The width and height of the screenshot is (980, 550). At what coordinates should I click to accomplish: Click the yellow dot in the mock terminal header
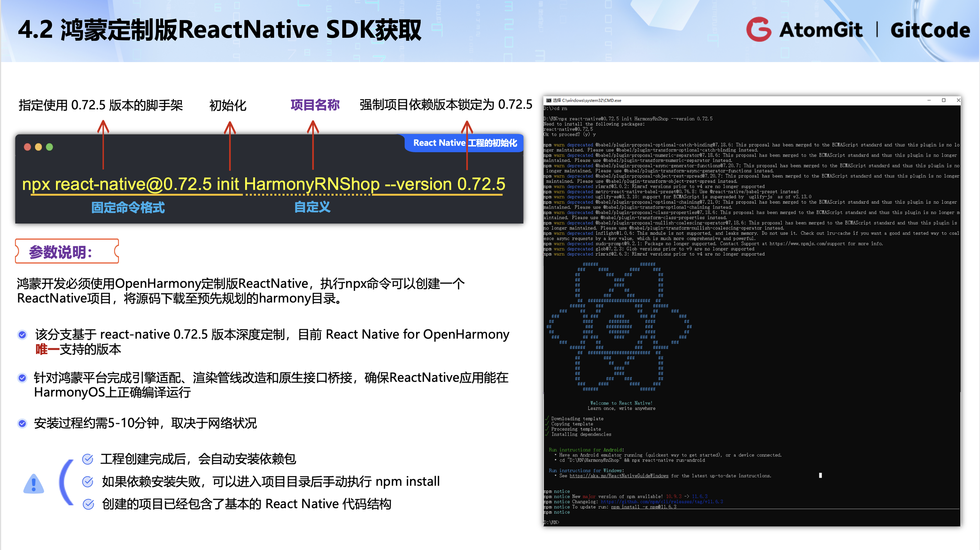click(x=38, y=147)
